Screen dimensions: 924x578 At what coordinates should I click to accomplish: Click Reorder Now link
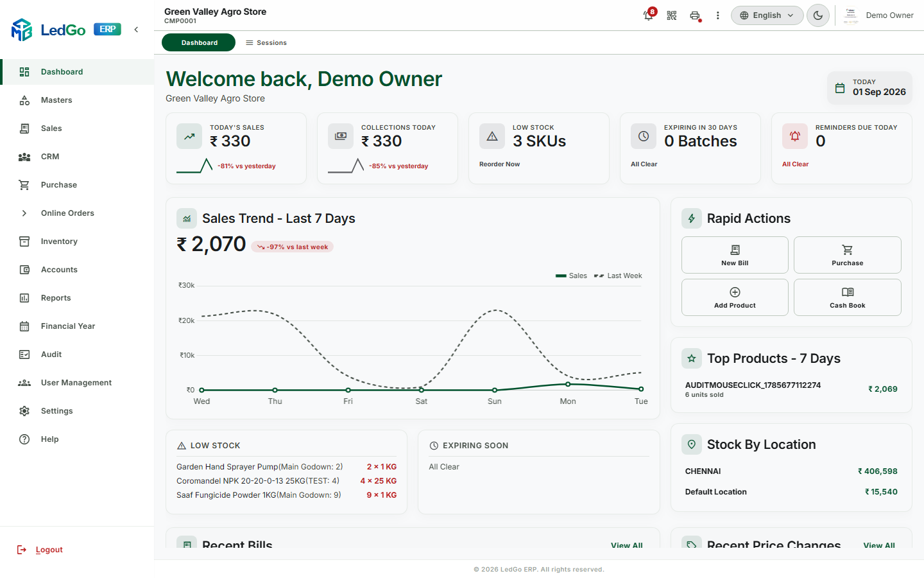pyautogui.click(x=499, y=164)
